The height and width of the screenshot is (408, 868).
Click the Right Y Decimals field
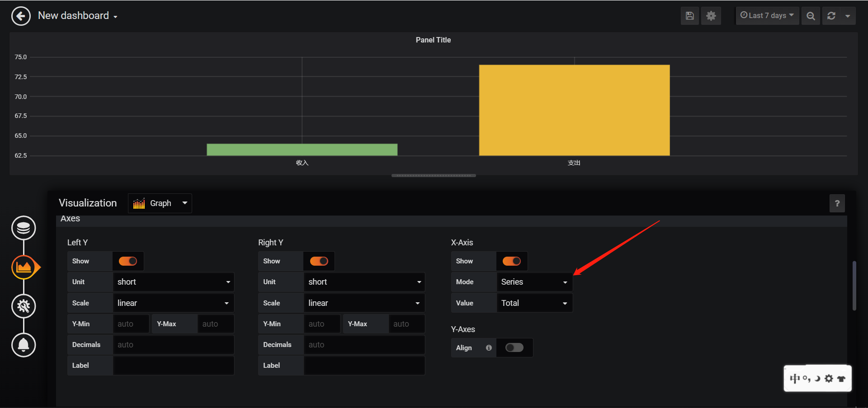(364, 345)
